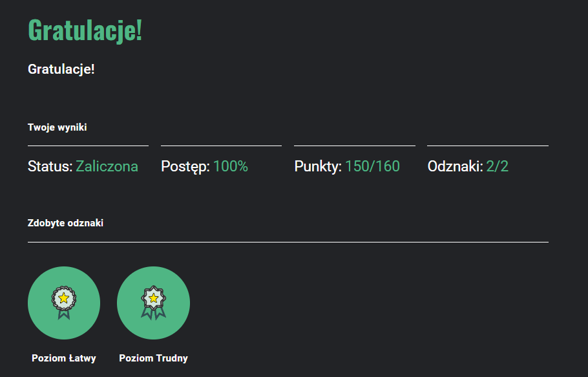This screenshot has height=377, width=588.
Task: Click the Poziom Trudny label text
Action: tap(153, 358)
